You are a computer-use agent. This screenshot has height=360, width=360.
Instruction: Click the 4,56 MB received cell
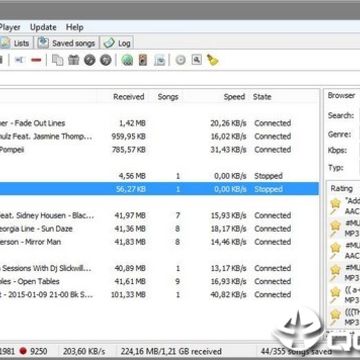coord(132,176)
